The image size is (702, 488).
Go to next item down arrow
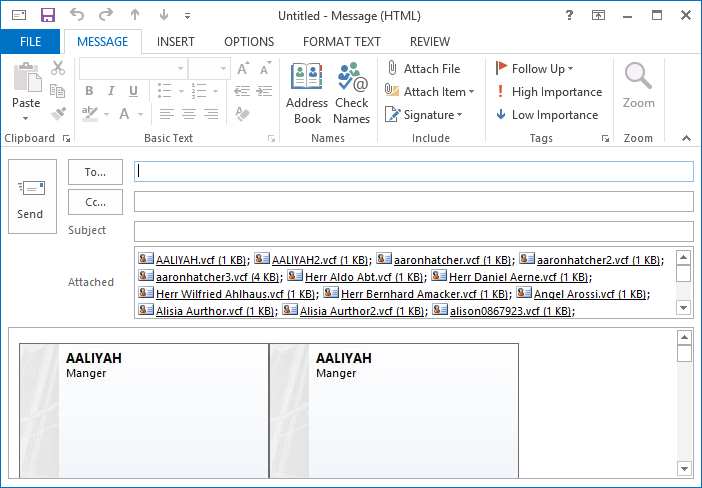click(x=164, y=15)
